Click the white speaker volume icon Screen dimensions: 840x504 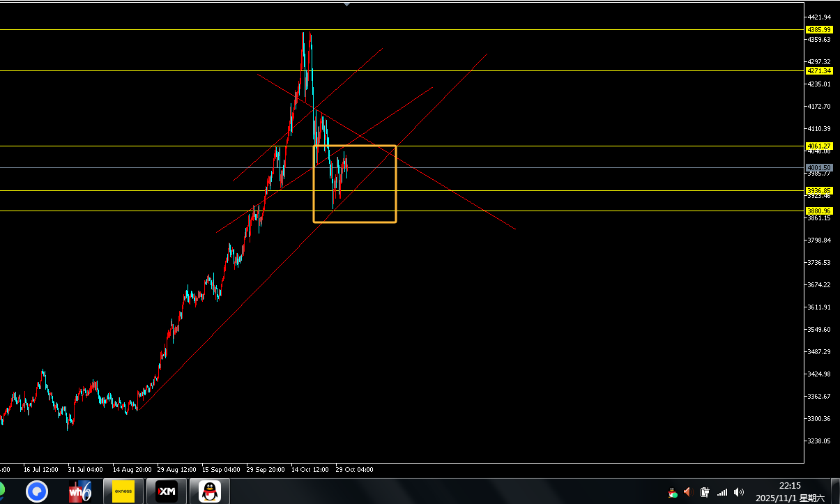739,493
